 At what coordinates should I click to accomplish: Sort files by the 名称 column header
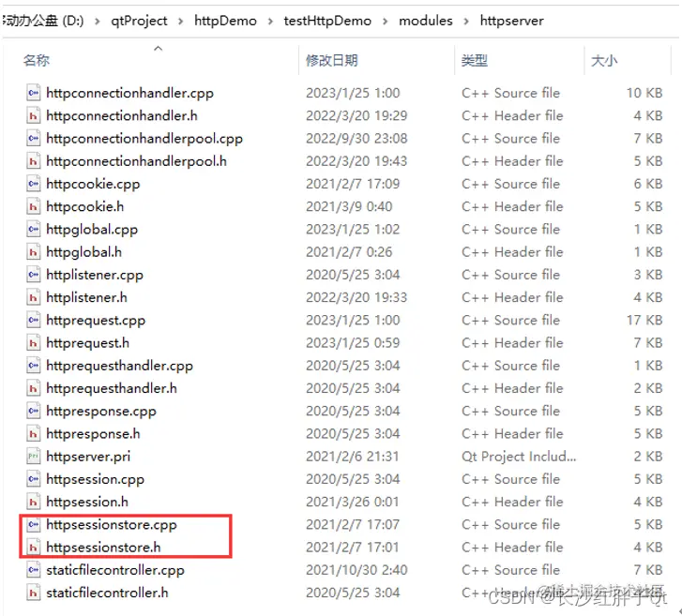coord(37,60)
